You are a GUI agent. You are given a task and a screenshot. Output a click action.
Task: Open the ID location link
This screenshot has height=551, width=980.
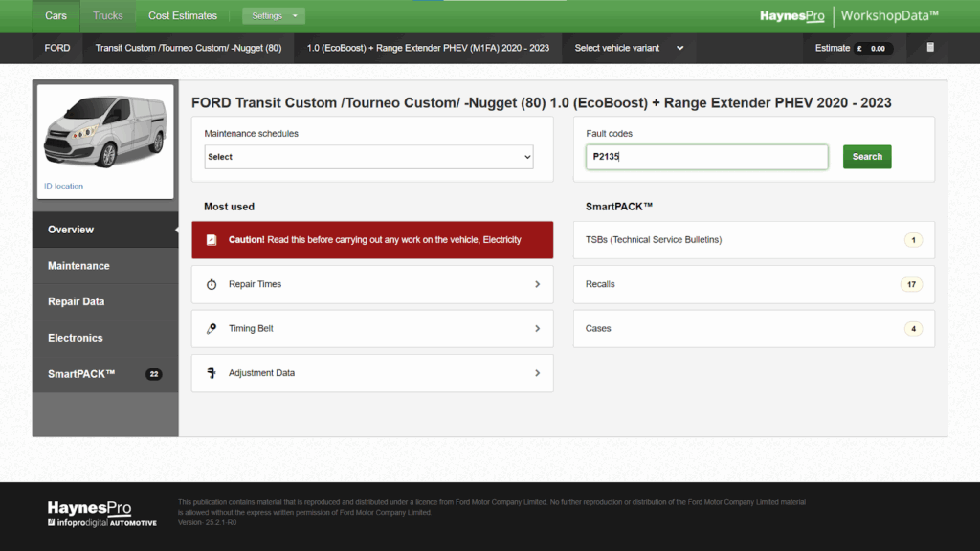(63, 187)
